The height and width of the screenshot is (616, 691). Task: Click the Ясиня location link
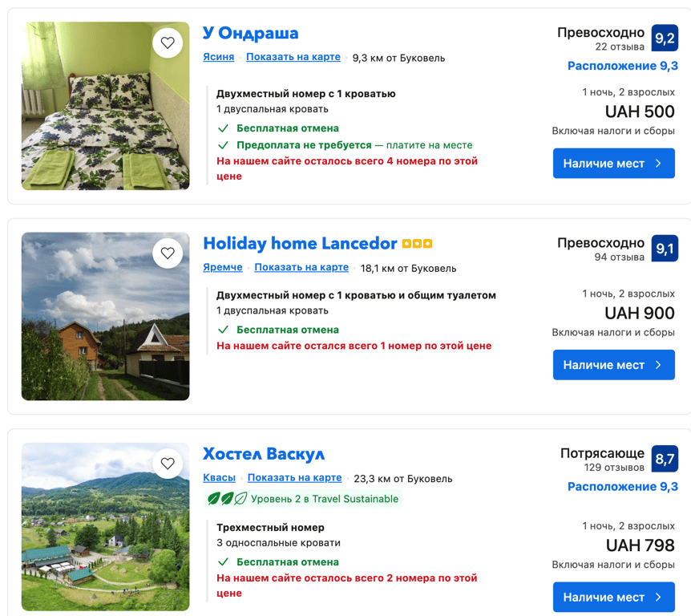click(x=219, y=57)
